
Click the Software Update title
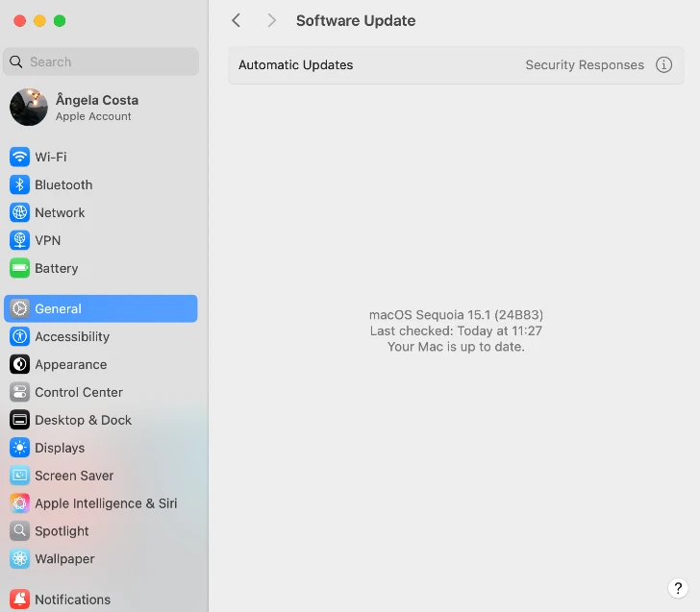pyautogui.click(x=356, y=20)
